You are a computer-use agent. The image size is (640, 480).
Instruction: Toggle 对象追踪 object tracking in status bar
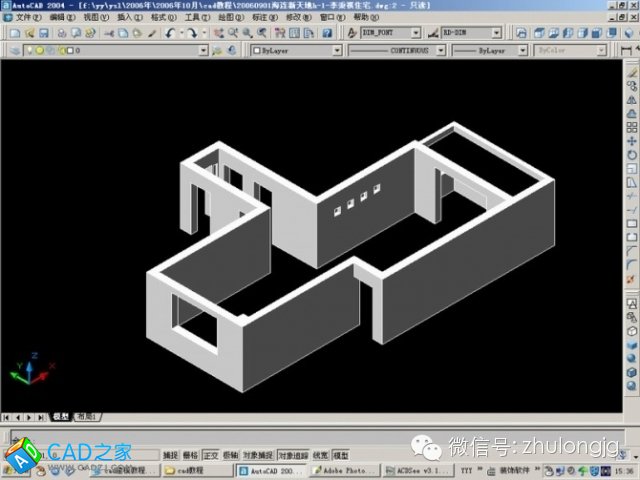(x=293, y=455)
